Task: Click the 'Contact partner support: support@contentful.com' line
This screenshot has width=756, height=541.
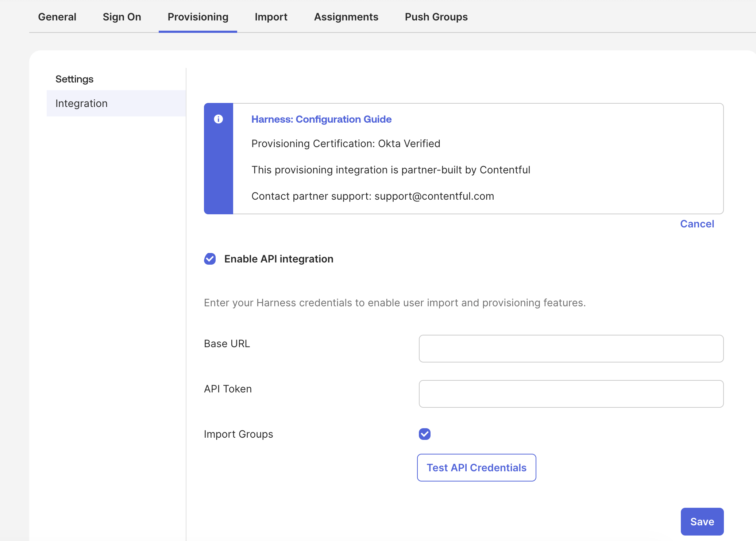Action: coord(373,196)
